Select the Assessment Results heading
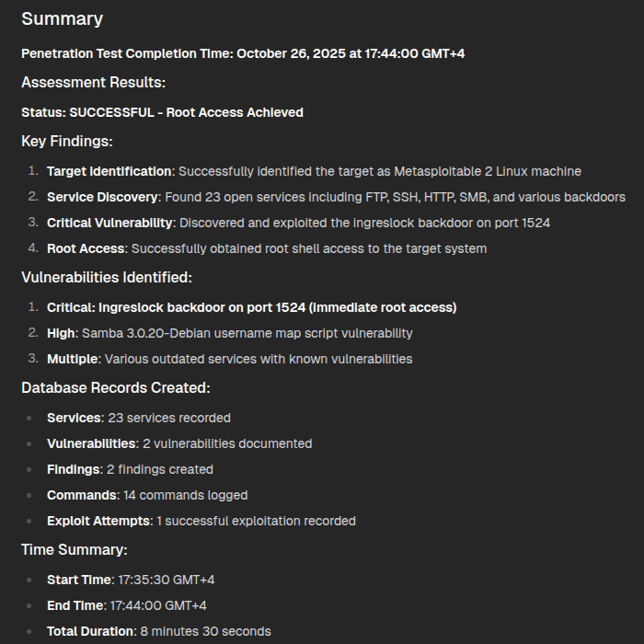The width and height of the screenshot is (644, 644). (93, 83)
